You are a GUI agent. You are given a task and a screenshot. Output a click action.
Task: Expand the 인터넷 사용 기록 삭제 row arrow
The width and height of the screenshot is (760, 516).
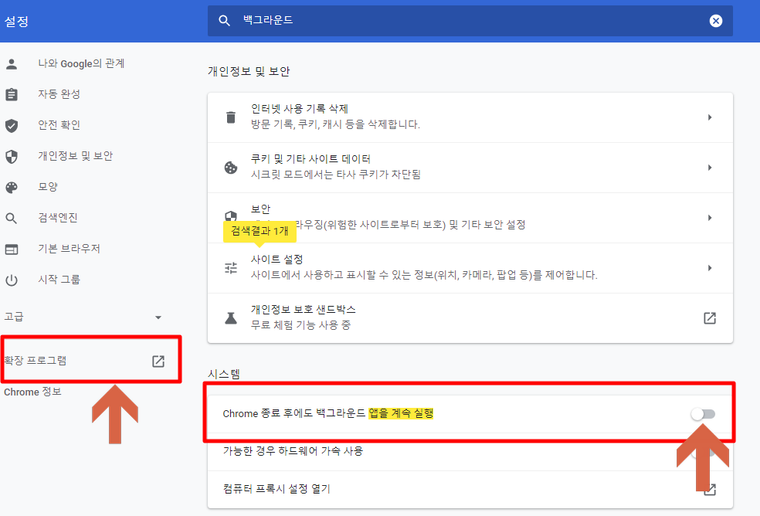click(x=709, y=117)
